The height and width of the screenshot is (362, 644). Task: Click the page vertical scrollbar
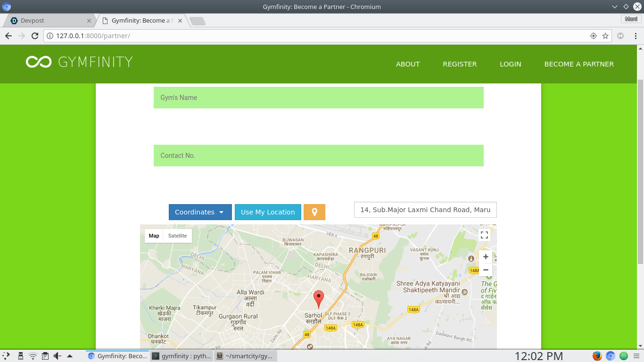coord(640,172)
